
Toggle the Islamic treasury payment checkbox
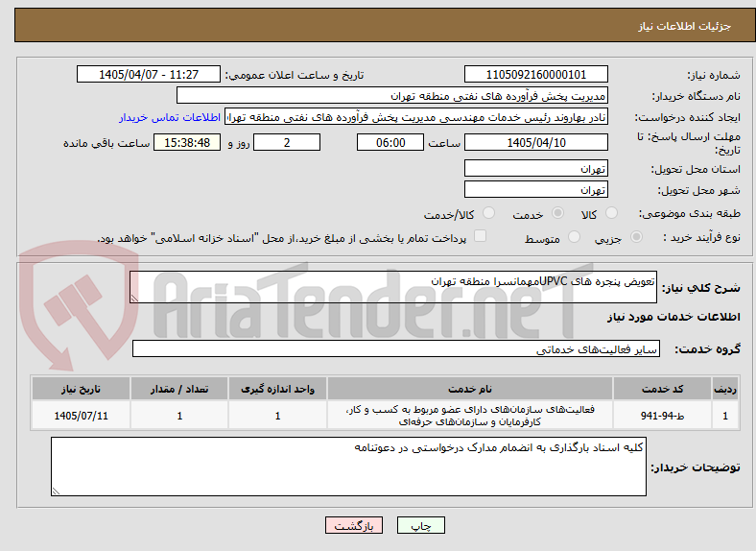click(481, 236)
